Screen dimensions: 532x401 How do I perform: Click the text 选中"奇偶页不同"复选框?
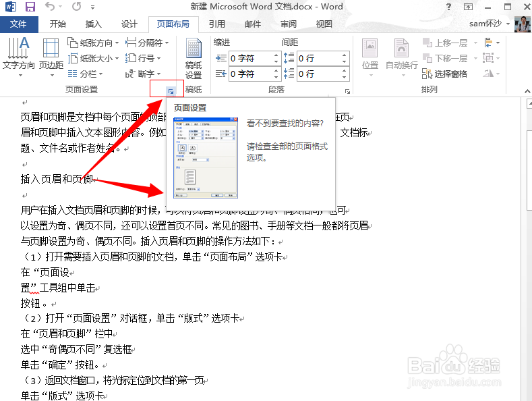coord(76,350)
